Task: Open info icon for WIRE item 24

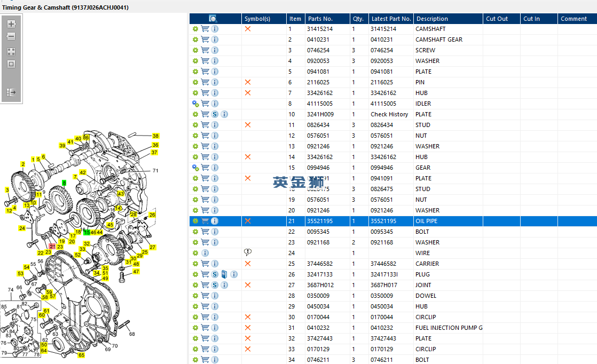Action: click(x=205, y=253)
